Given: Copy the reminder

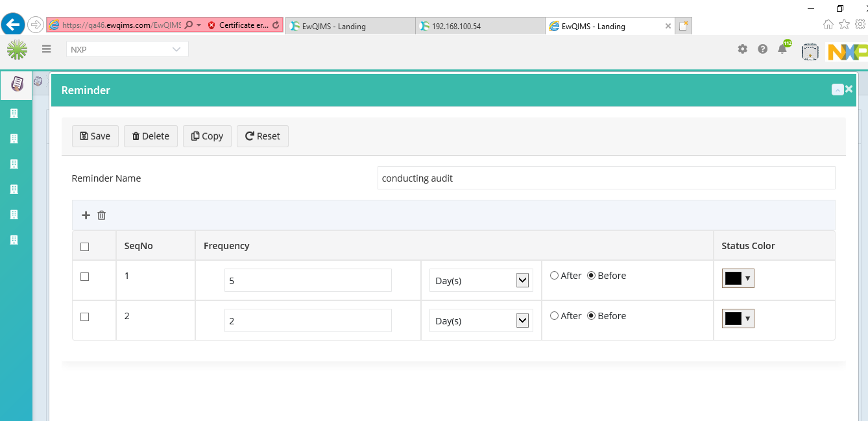Looking at the screenshot, I should 207,136.
